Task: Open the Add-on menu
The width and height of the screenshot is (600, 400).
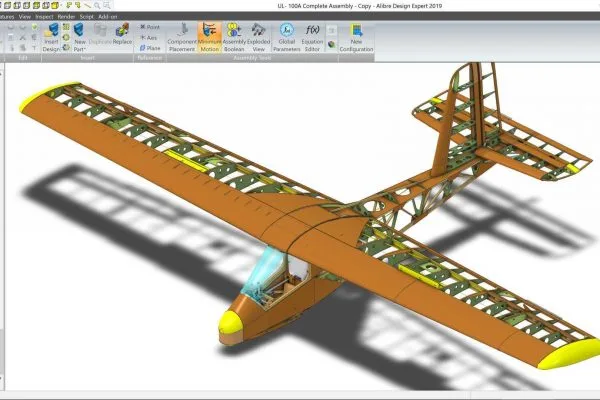Action: click(x=108, y=17)
